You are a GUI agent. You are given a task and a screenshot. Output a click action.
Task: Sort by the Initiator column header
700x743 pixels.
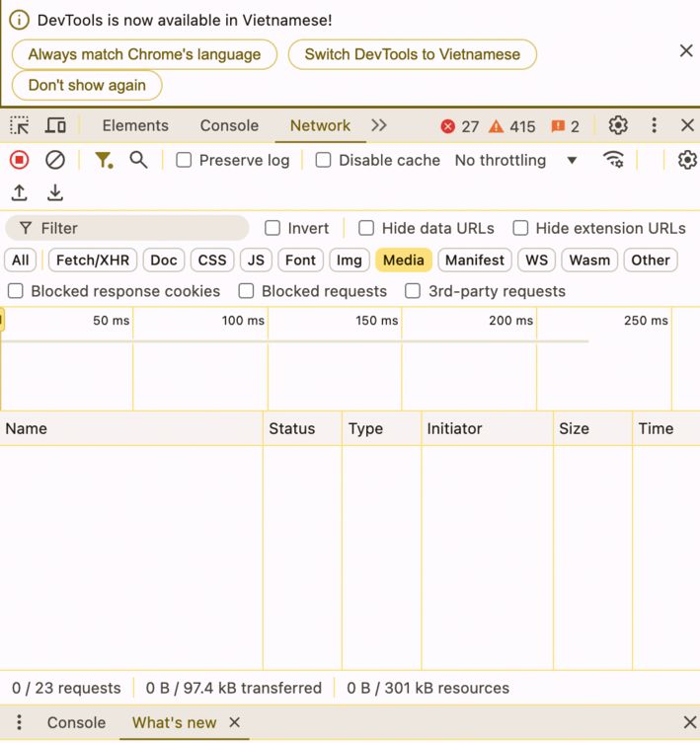point(487,428)
